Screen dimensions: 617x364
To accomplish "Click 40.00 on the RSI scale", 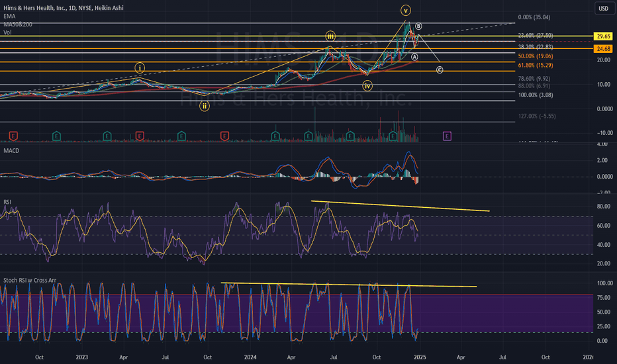I will pos(605,245).
